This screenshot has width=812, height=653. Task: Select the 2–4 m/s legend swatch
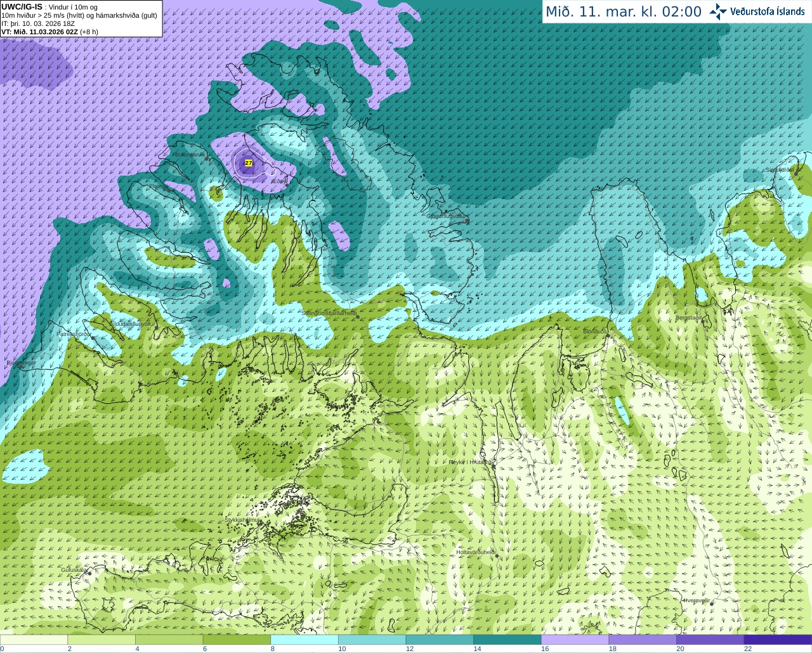coord(101,640)
